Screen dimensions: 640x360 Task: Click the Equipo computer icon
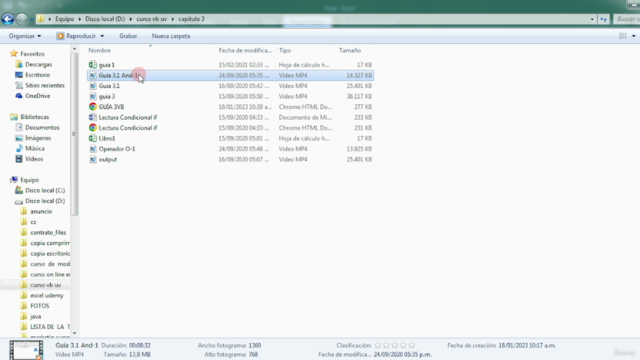(14, 180)
